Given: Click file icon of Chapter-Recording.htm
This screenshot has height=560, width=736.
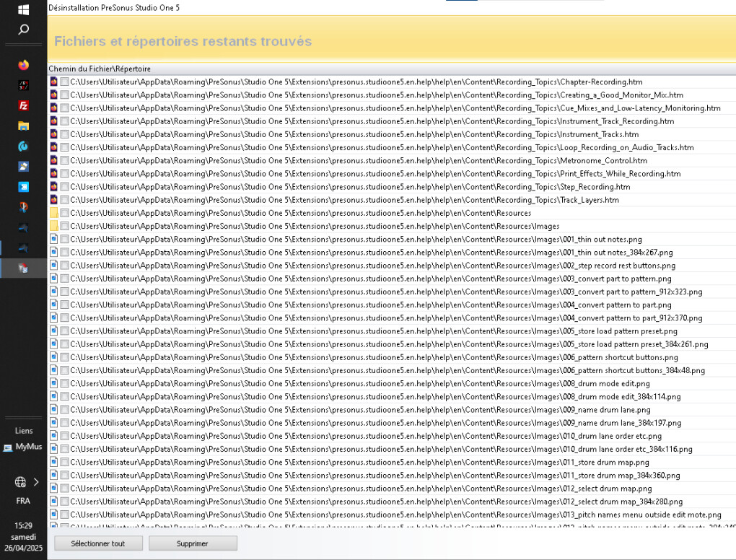Looking at the screenshot, I should point(54,82).
